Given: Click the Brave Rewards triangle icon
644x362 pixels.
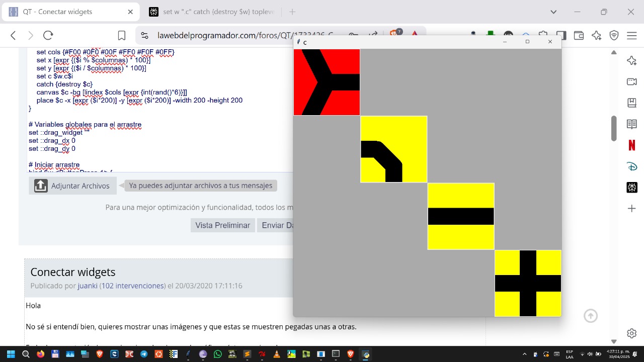Looking at the screenshot, I should (x=415, y=34).
